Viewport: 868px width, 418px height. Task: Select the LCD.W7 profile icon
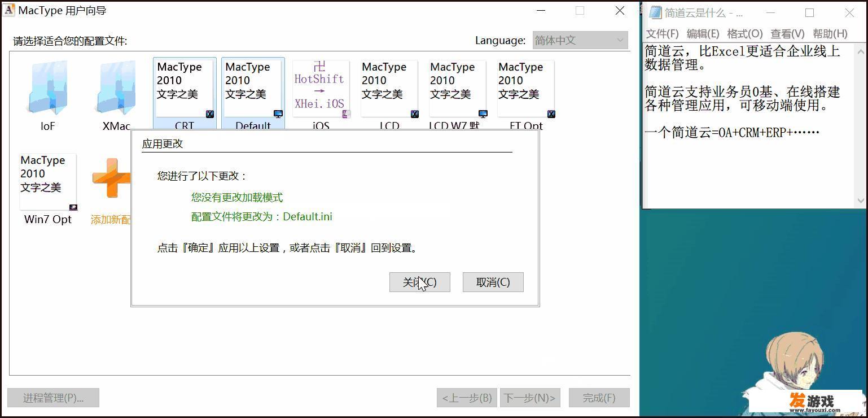[458, 88]
